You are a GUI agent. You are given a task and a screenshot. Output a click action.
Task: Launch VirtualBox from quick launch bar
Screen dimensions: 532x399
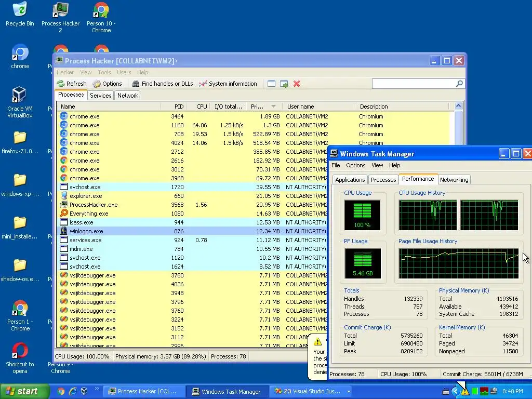[x=84, y=391]
